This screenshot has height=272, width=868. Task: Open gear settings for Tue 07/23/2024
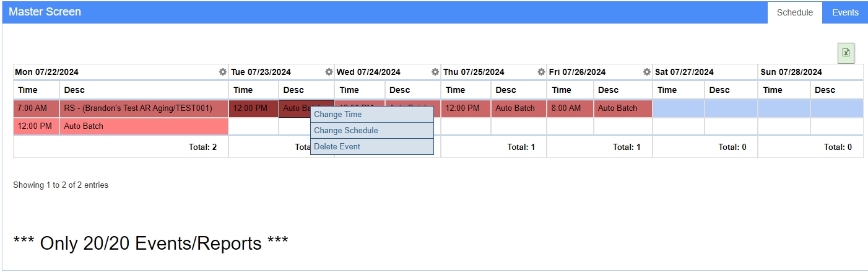point(329,72)
